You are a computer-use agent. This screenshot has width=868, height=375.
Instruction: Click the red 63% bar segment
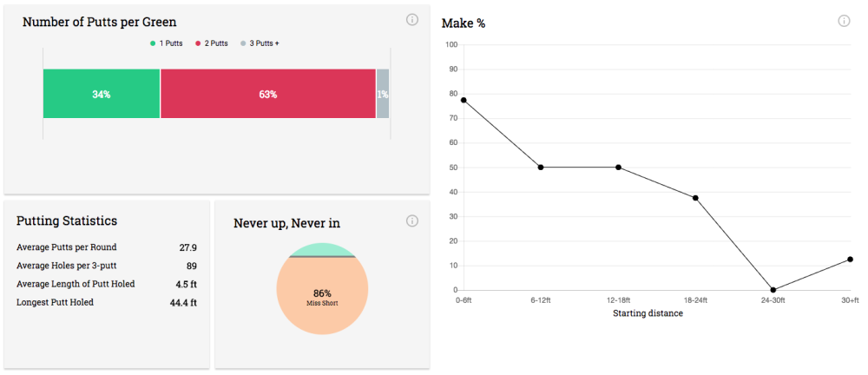[x=267, y=94]
